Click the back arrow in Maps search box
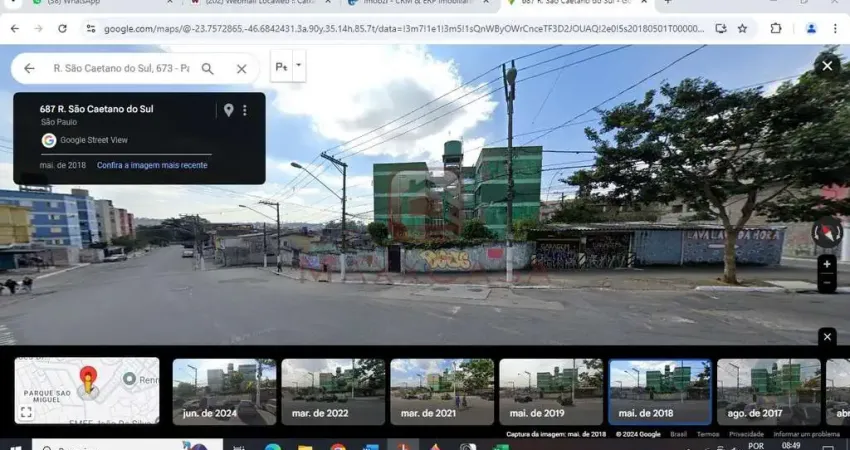This screenshot has width=850, height=450. (29, 69)
